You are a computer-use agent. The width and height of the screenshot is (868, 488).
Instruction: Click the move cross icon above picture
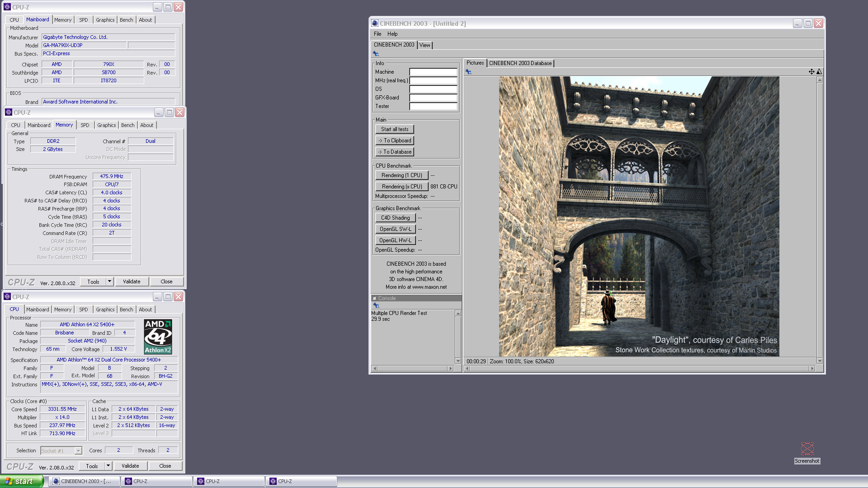[811, 72]
